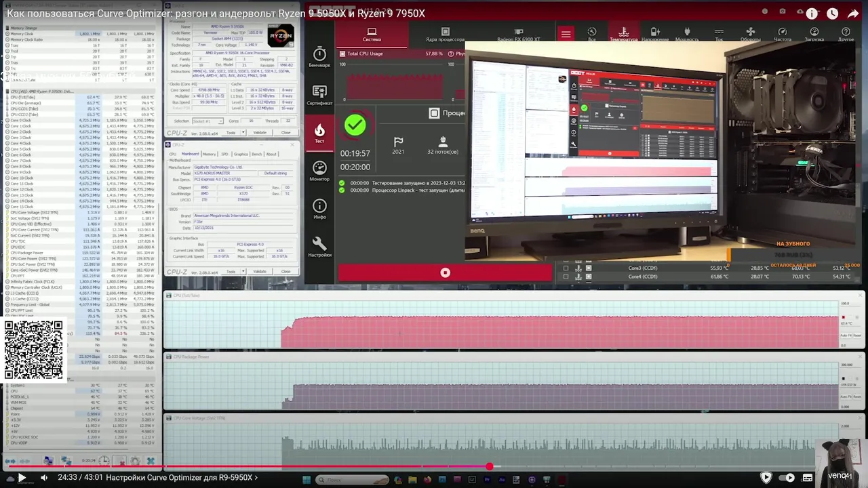Click HWiNFO clock toolbar icon
The image size is (868, 488).
[103, 461]
